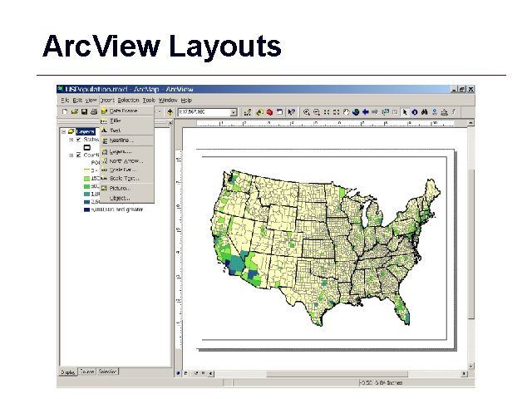Click the Open file folder icon

(x=75, y=111)
